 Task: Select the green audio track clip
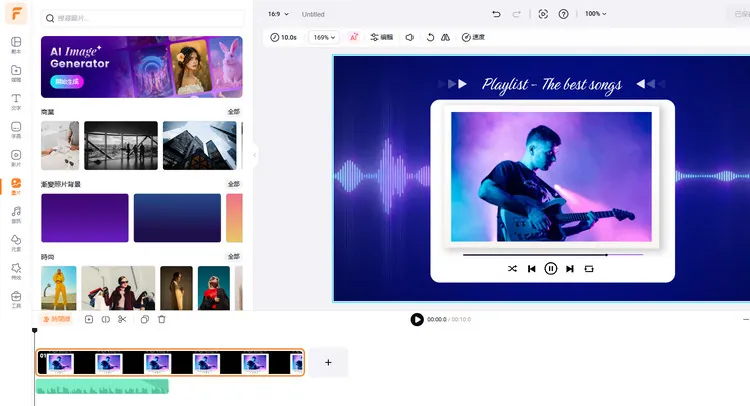pyautogui.click(x=102, y=386)
